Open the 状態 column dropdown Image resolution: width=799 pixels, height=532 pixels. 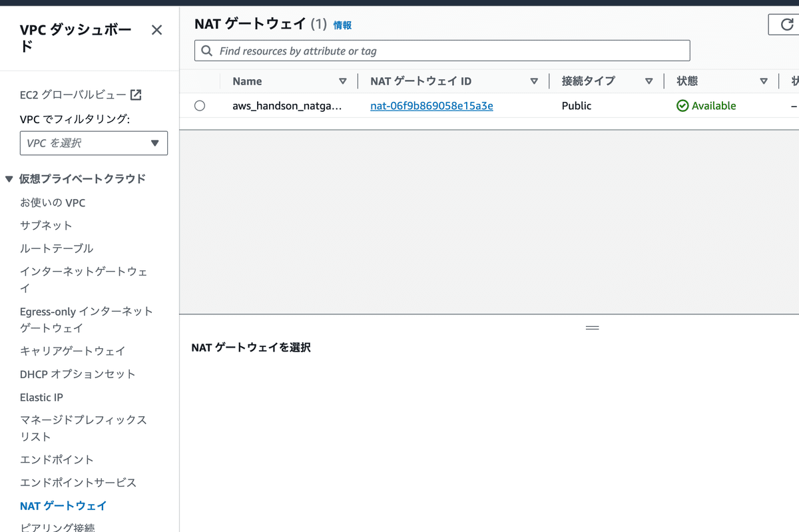pyautogui.click(x=764, y=81)
